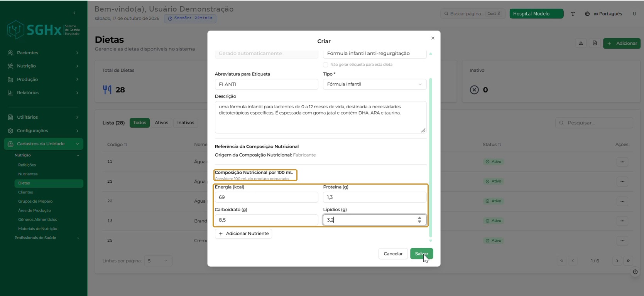
Task: Open Nutrientes in the sidebar
Action: 28,174
